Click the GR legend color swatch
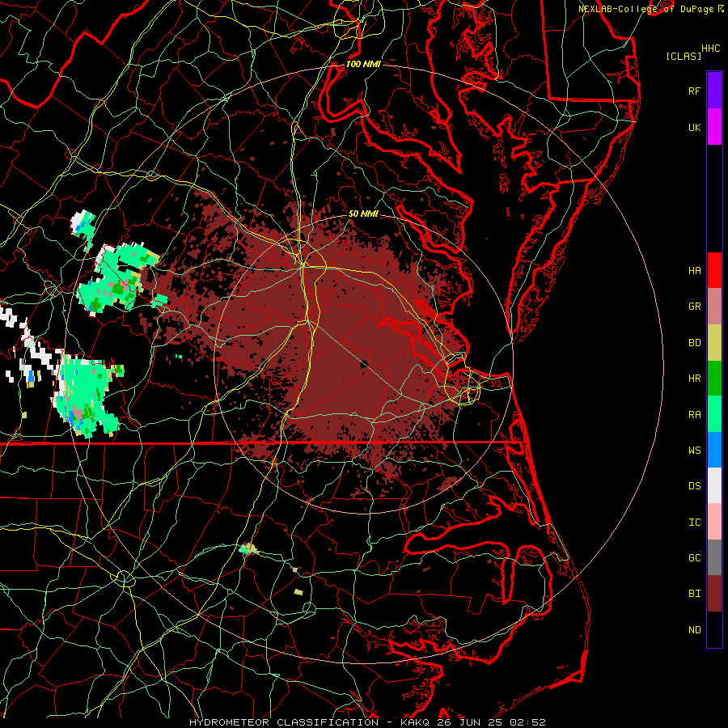 [x=714, y=307]
